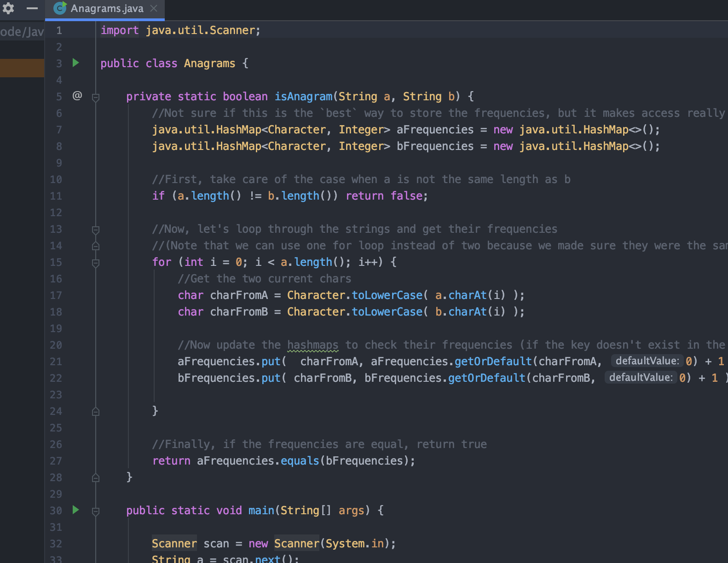The width and height of the screenshot is (728, 563).
Task: Click the getOrDefault call on line 21
Action: pos(493,362)
